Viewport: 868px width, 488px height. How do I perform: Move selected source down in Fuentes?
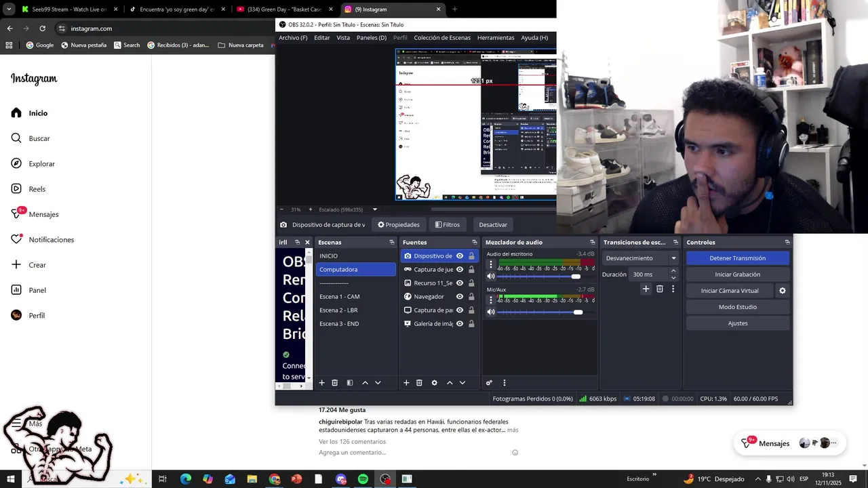462,383
